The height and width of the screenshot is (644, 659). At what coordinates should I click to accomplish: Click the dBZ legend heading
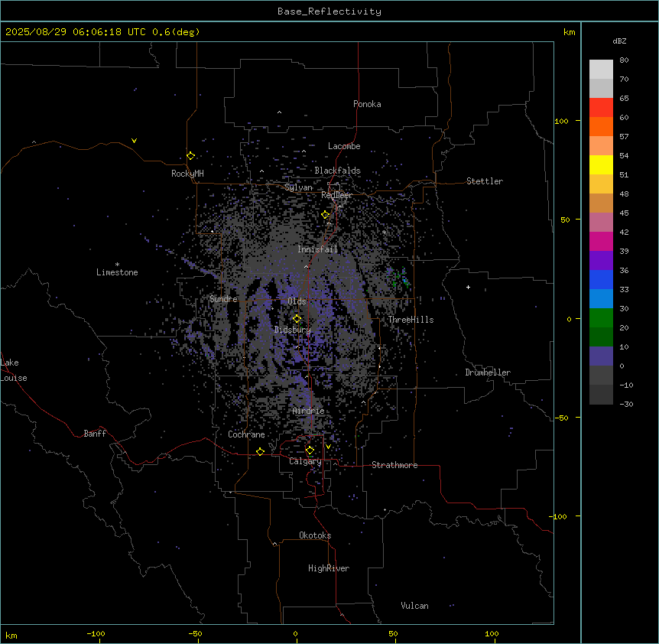[619, 41]
